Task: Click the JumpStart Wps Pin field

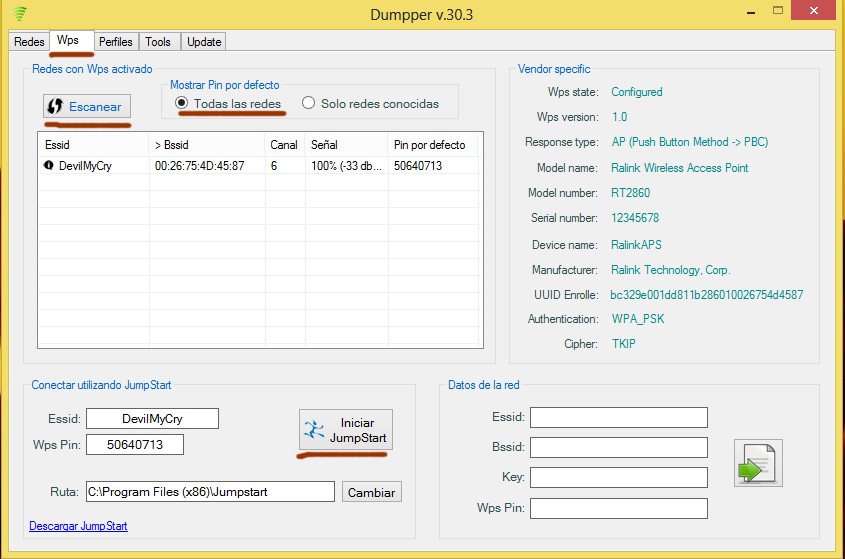Action: point(135,444)
